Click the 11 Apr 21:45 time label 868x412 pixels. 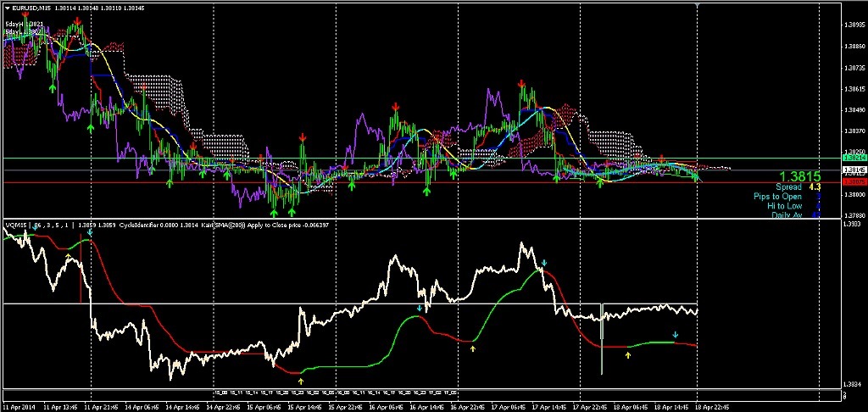[103, 406]
